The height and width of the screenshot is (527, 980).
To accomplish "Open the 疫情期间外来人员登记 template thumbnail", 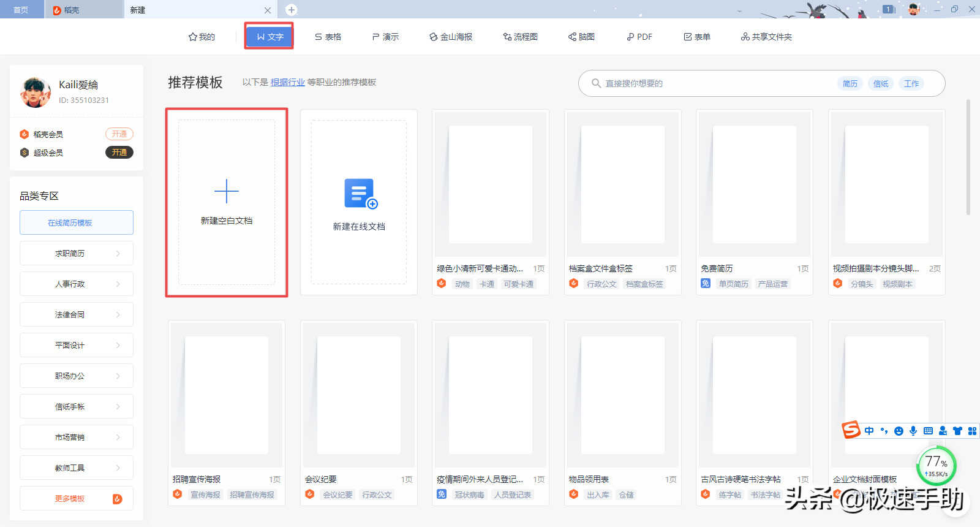I will coord(491,395).
